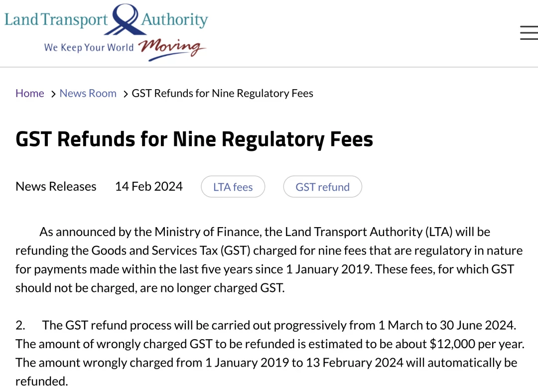Click the News Releases category label
This screenshot has height=392, width=538.
56,186
